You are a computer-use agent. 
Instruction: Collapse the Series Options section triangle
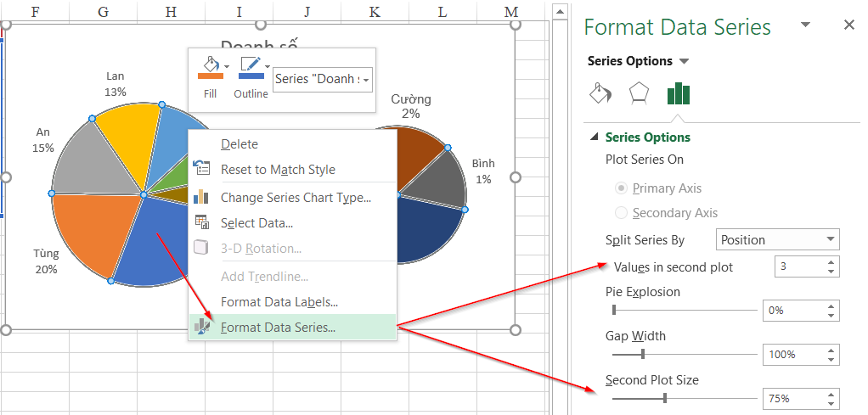click(594, 137)
